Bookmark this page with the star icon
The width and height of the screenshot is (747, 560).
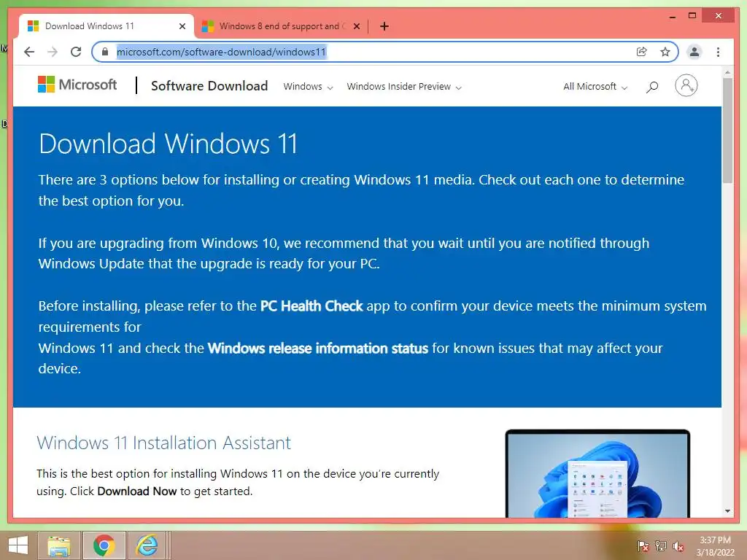tap(665, 52)
